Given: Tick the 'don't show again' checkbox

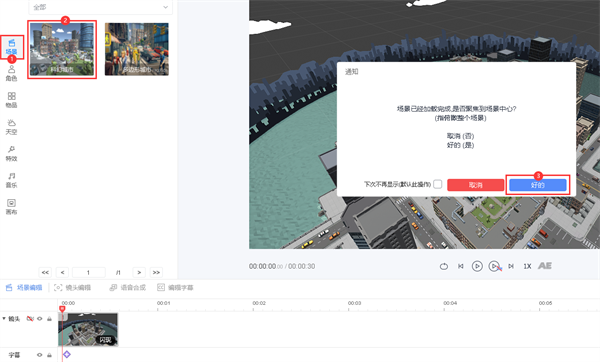Looking at the screenshot, I should [x=438, y=184].
